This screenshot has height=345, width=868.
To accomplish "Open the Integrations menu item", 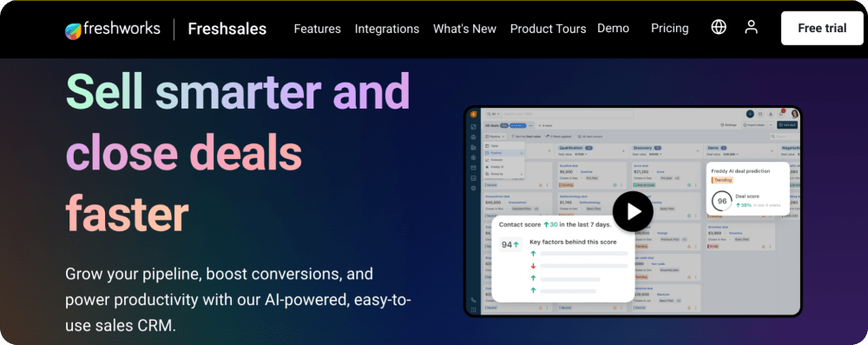I will click(x=387, y=29).
